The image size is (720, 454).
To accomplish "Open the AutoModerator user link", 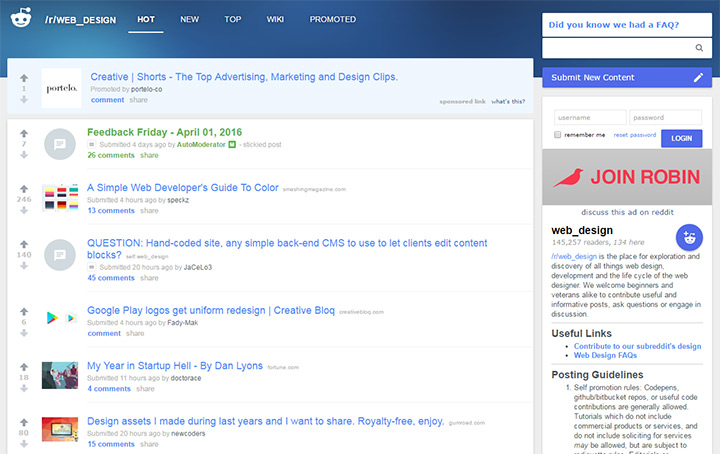I will (x=201, y=145).
